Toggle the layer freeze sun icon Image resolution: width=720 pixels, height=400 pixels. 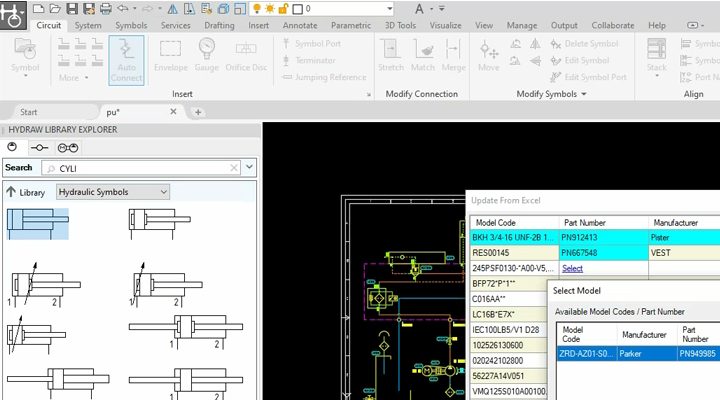[270, 8]
